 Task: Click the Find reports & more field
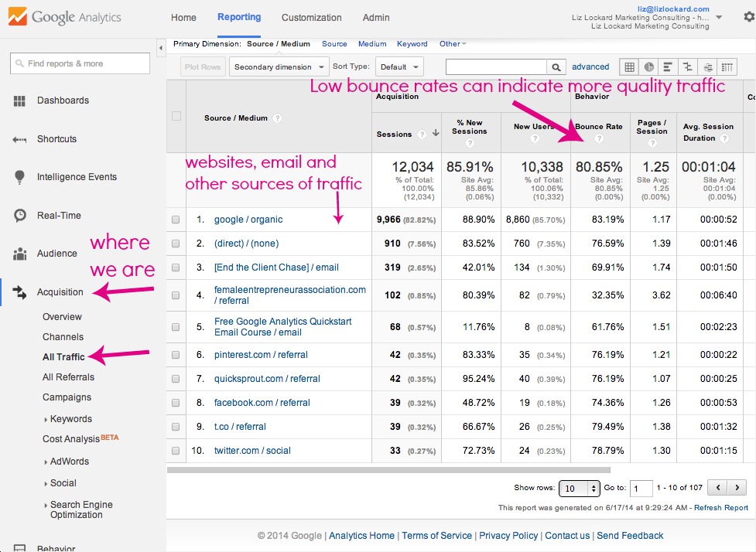point(80,63)
